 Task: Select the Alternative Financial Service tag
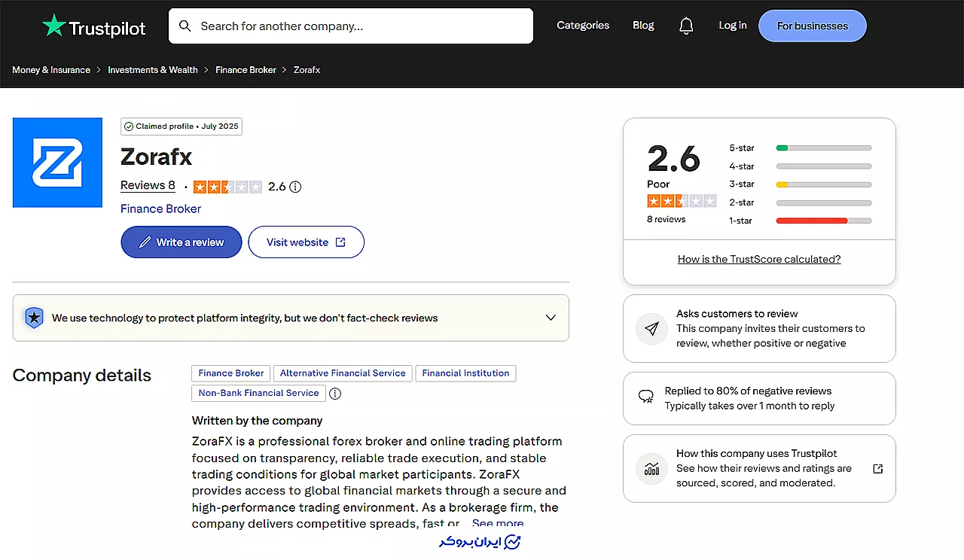343,373
